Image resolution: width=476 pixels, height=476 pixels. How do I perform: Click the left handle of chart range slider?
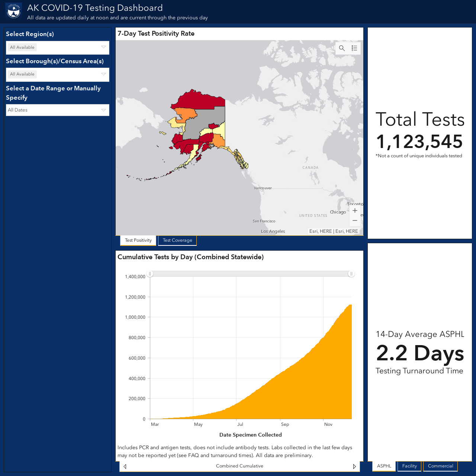point(150,274)
